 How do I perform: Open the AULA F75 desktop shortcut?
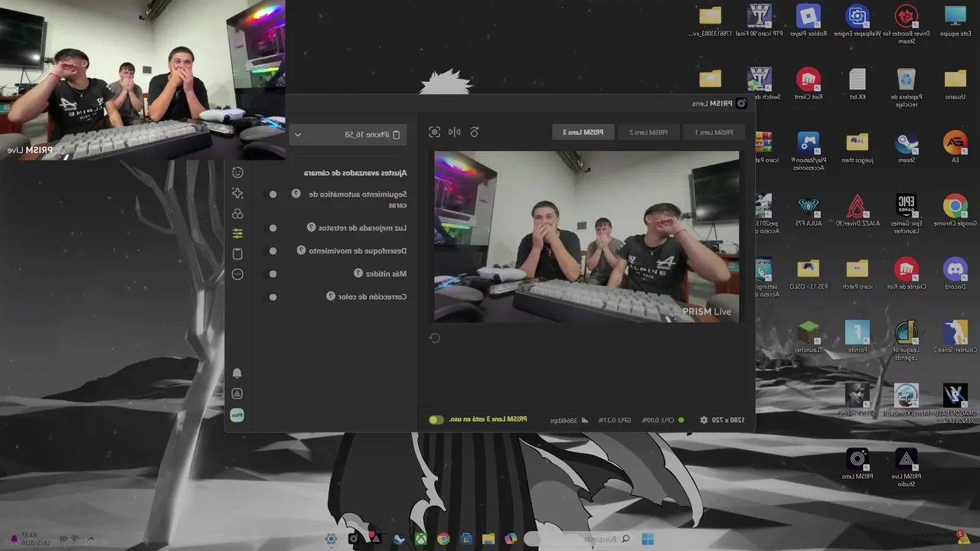click(808, 210)
